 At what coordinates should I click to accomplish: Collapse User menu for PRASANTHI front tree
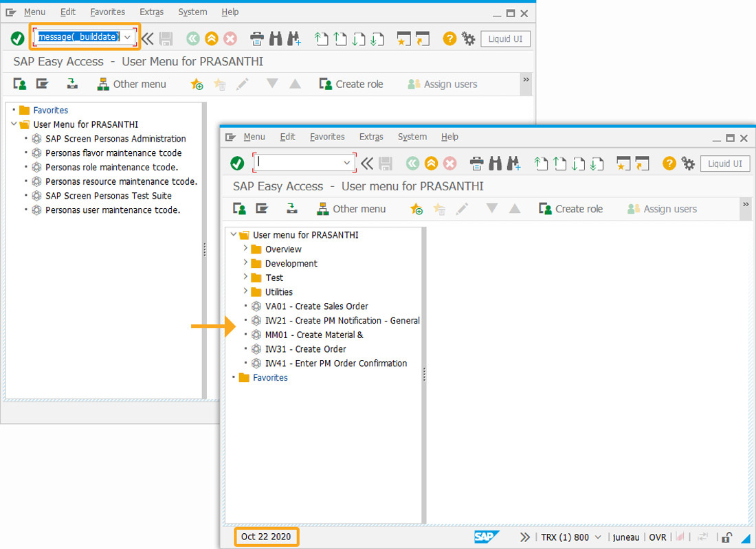click(x=234, y=235)
